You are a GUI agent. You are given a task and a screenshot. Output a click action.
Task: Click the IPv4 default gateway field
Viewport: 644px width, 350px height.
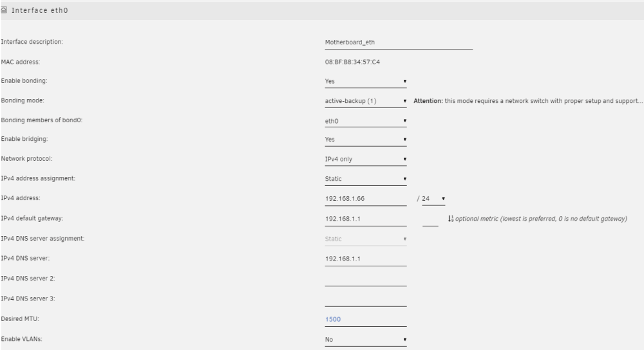tap(366, 219)
